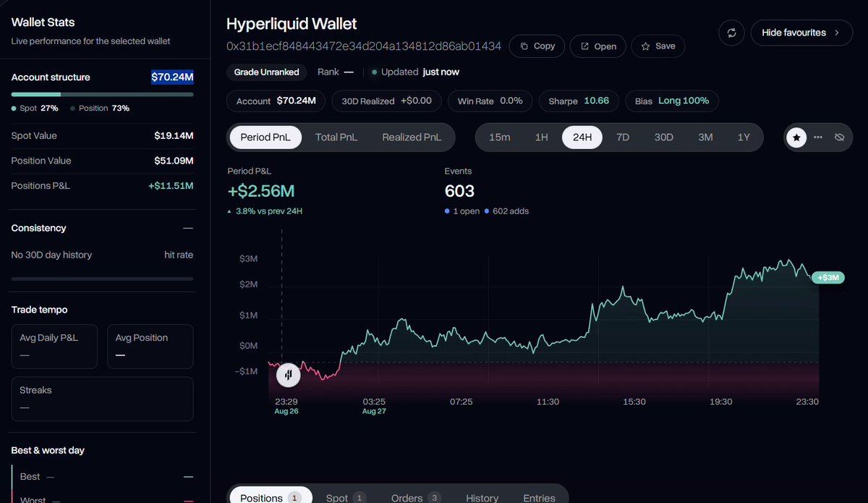
Task: Select the 15m timeframe
Action: [500, 137]
